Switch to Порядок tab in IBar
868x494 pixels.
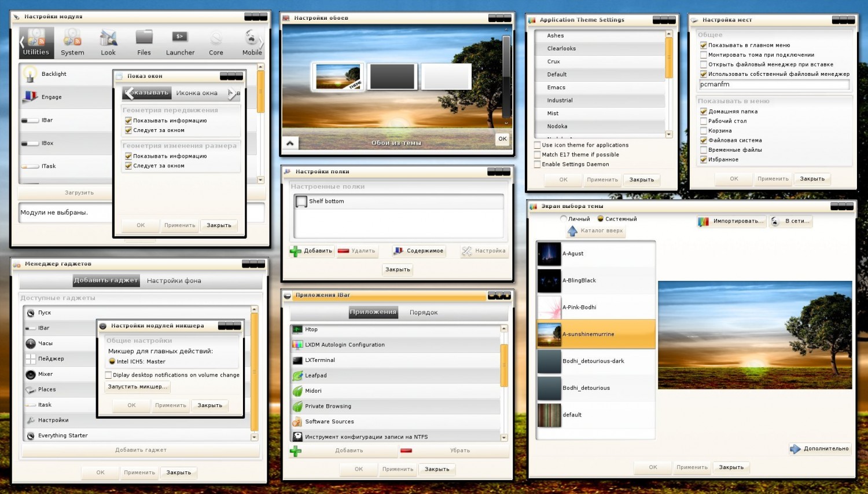[424, 313]
